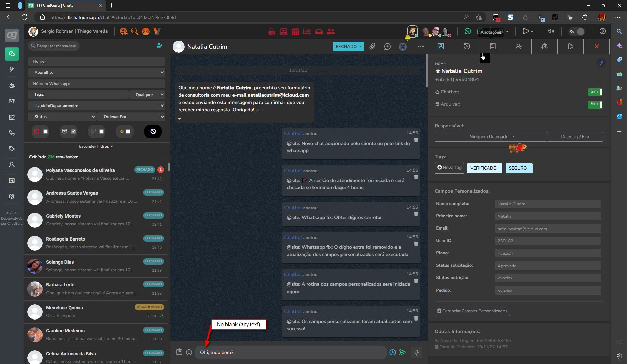This screenshot has width=627, height=364.
Task: Clear all filters with the black circle button
Action: coord(153,131)
